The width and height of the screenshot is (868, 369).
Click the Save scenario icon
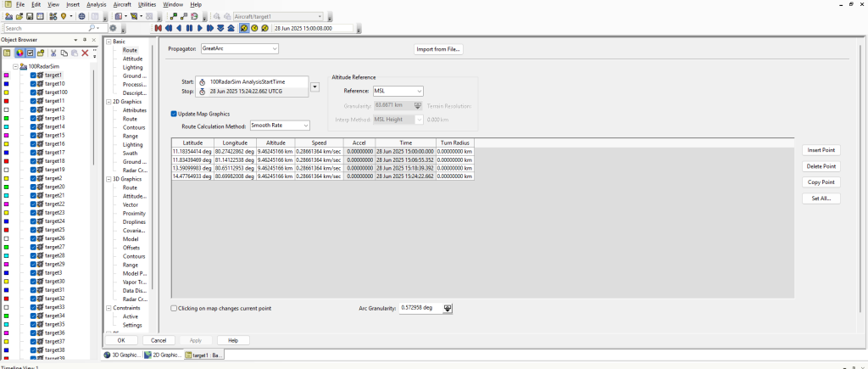29,16
